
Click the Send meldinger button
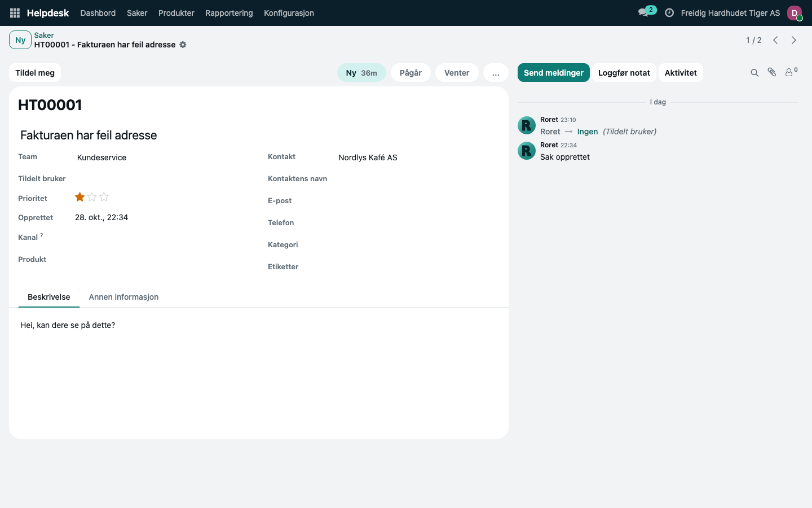coord(554,73)
